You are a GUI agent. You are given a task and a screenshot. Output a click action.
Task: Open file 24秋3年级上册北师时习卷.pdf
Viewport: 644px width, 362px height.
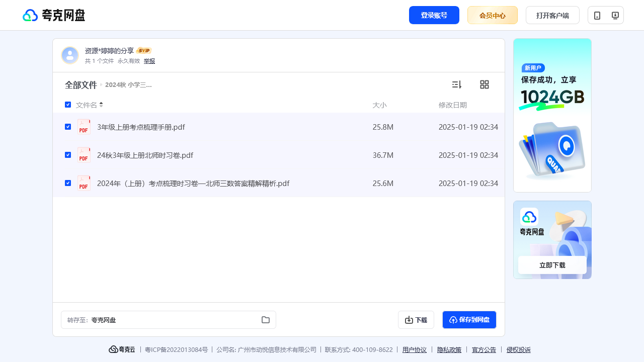[145, 155]
